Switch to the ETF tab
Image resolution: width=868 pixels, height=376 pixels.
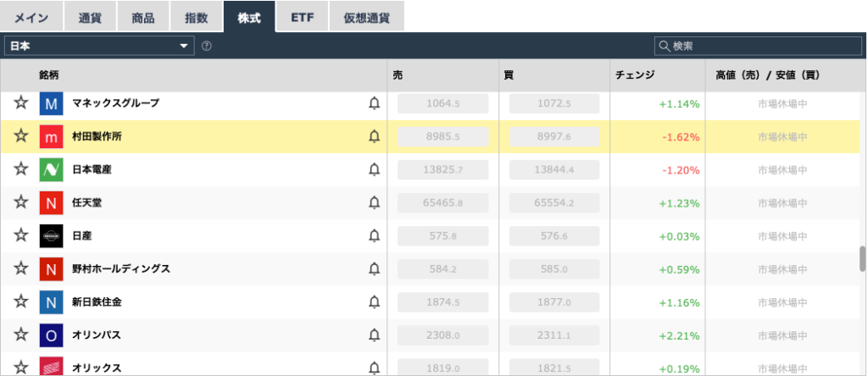[303, 17]
